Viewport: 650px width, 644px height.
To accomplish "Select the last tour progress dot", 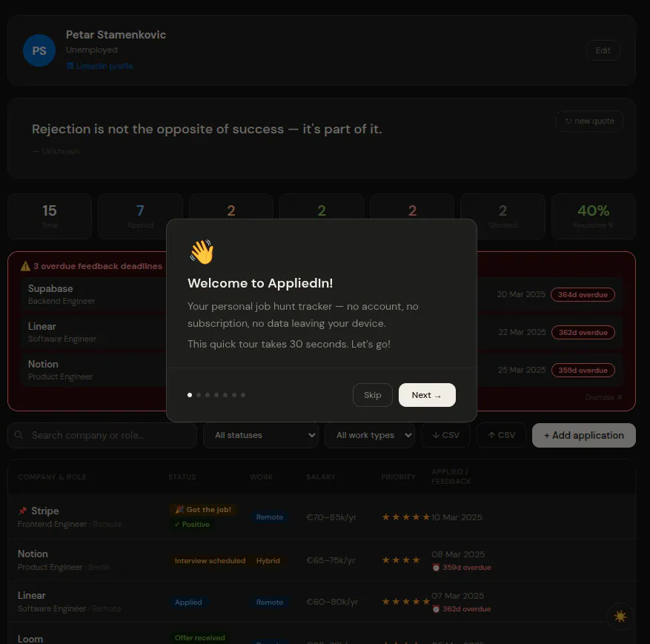I will (x=243, y=395).
